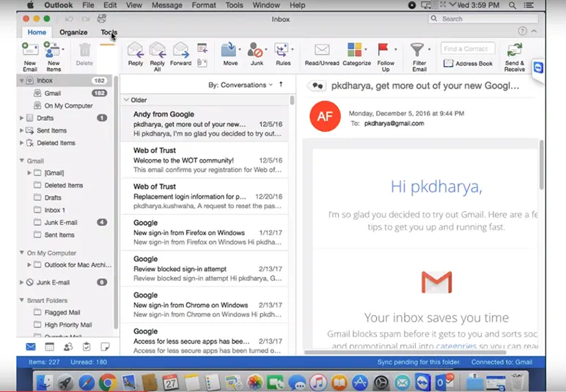
Task: Open the Move dropdown arrow
Action: [x=240, y=49]
